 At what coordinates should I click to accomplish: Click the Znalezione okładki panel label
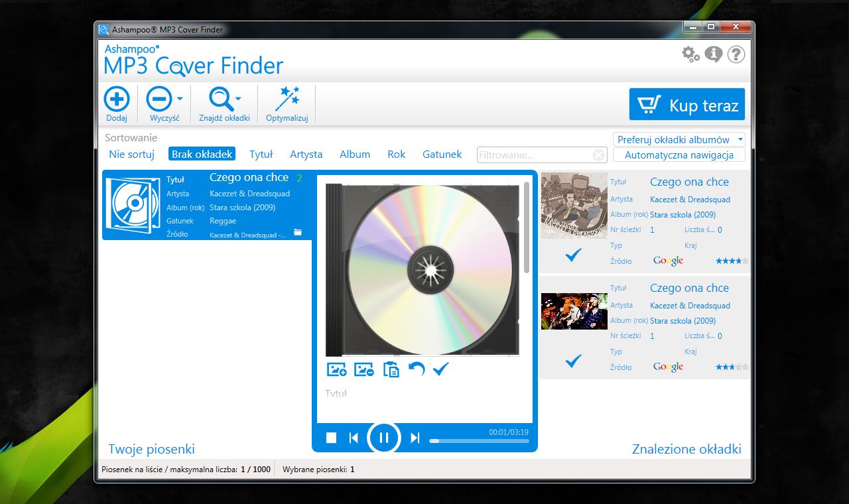tap(686, 449)
